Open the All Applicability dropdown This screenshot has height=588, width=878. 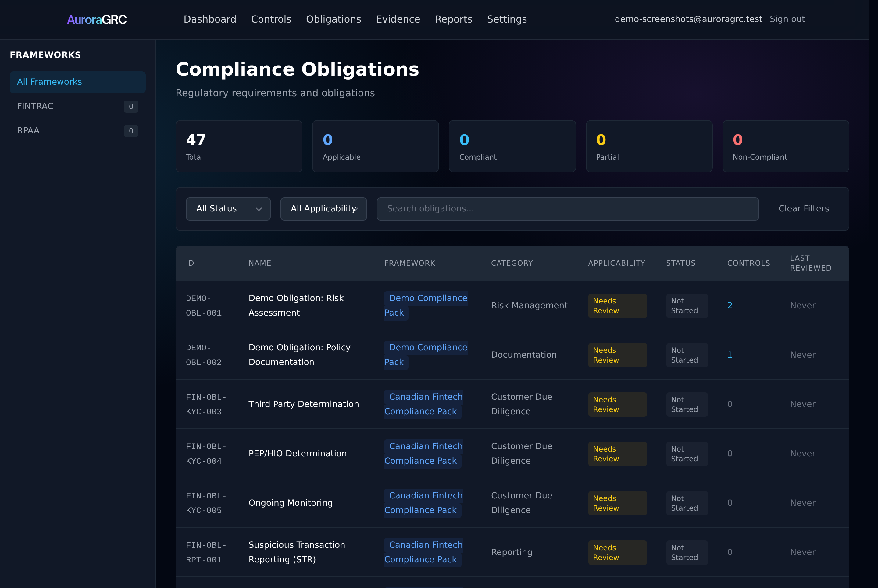(323, 209)
